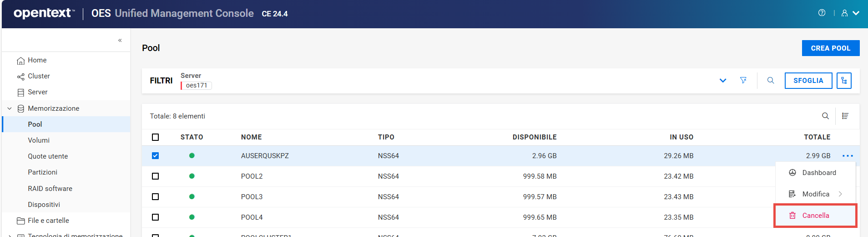Expand the filters dropdown chevron

[x=723, y=81]
